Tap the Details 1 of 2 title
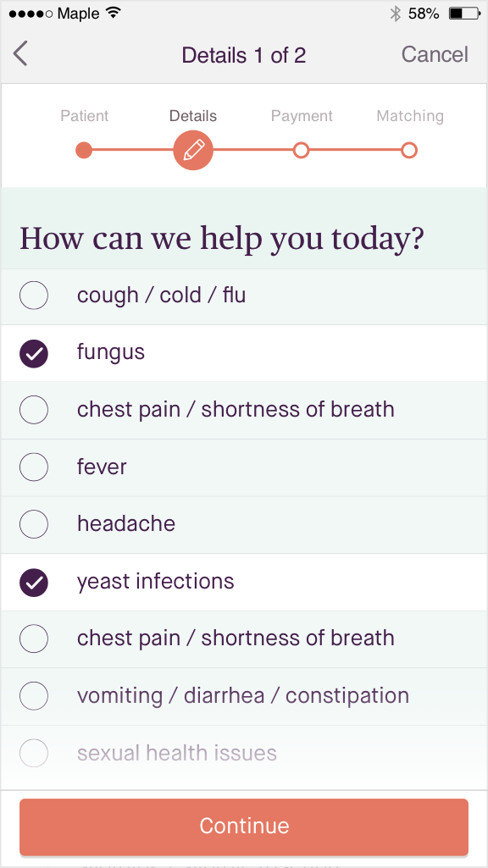The image size is (488, 868). (x=244, y=55)
